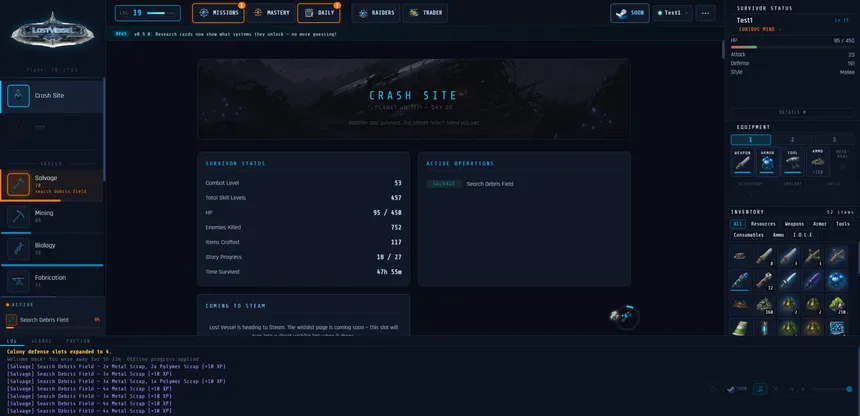Open the three-dot more options menu
This screenshot has height=416, width=860.
click(x=705, y=13)
